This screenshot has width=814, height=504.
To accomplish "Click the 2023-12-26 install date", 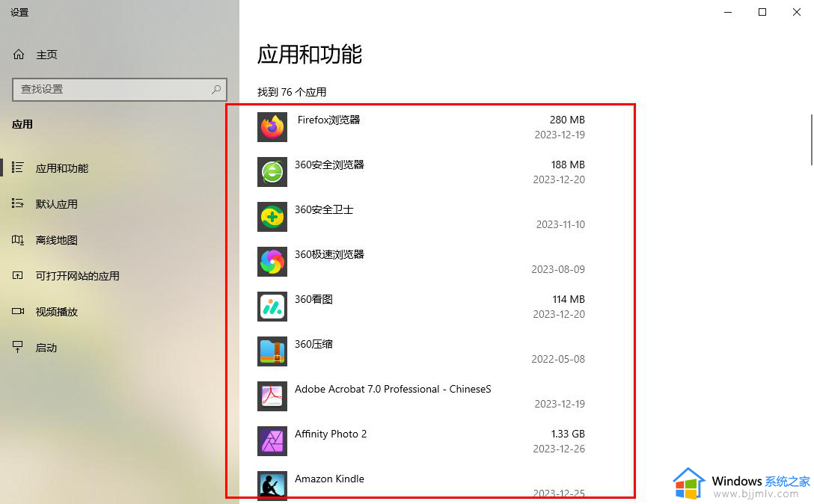I will pos(559,449).
